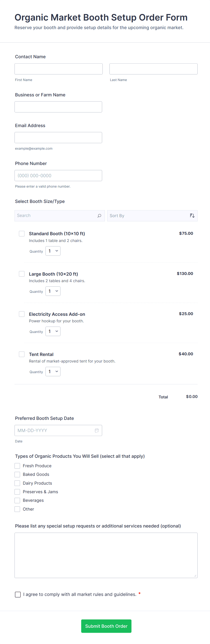This screenshot has height=644, width=210.
Task: Open Tent Rental quantity dropdown
Action: pos(53,372)
